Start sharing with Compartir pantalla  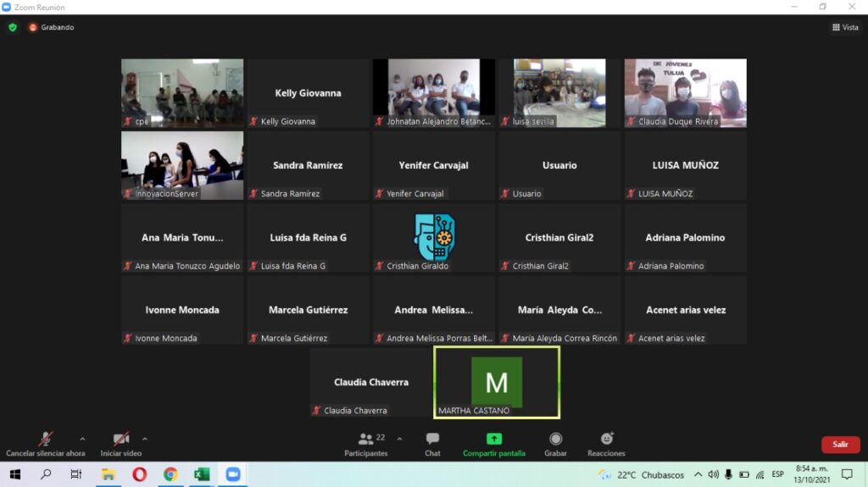point(493,443)
